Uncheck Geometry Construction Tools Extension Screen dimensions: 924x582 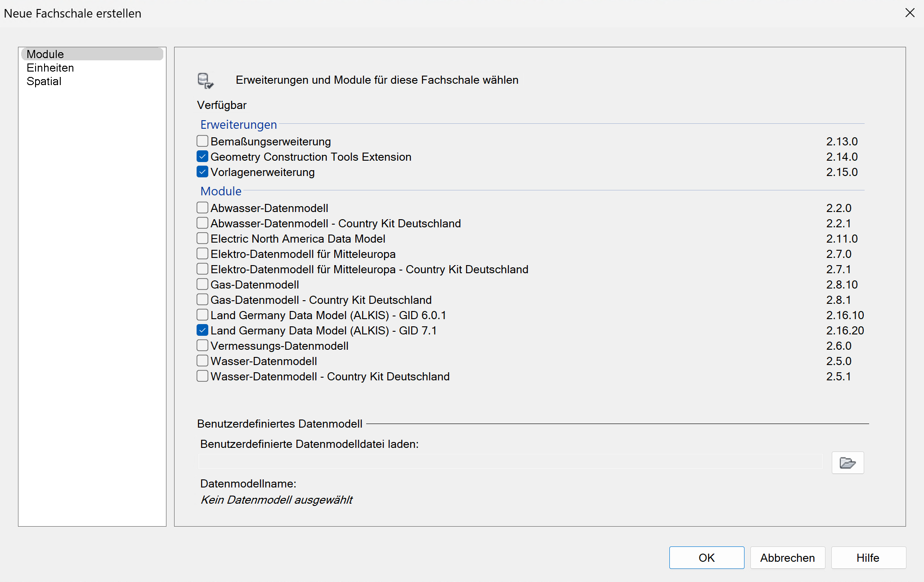click(x=202, y=157)
